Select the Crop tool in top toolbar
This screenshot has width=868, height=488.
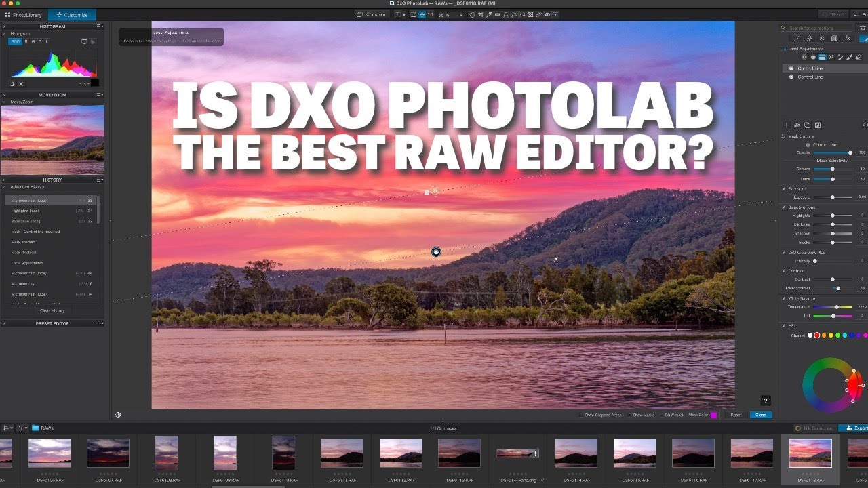481,14
